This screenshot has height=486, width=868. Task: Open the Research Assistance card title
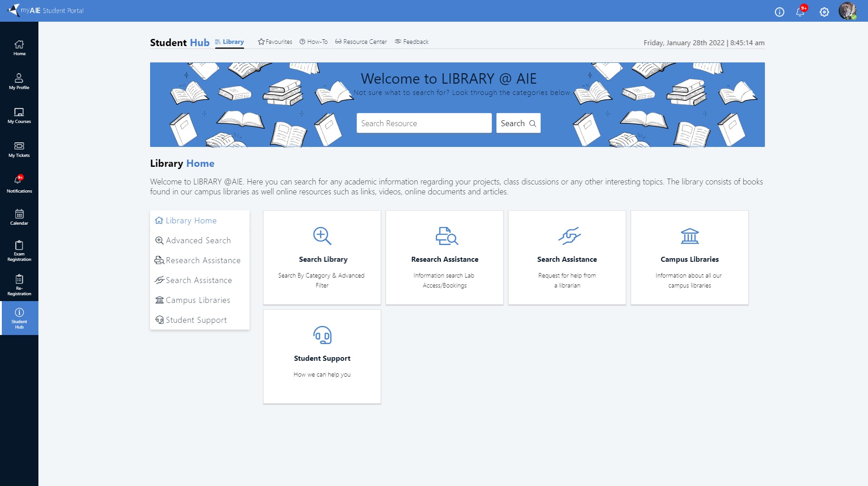(445, 259)
